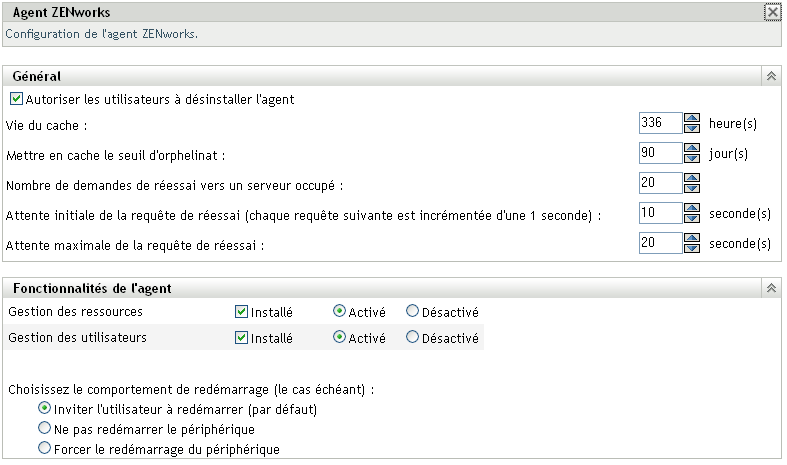
Task: Collapse the Général section
Action: [771, 76]
